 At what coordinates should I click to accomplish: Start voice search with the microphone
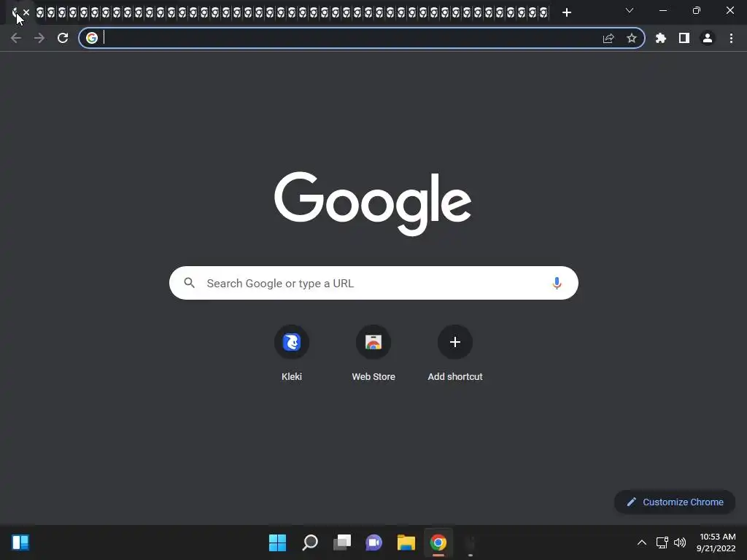coord(557,283)
